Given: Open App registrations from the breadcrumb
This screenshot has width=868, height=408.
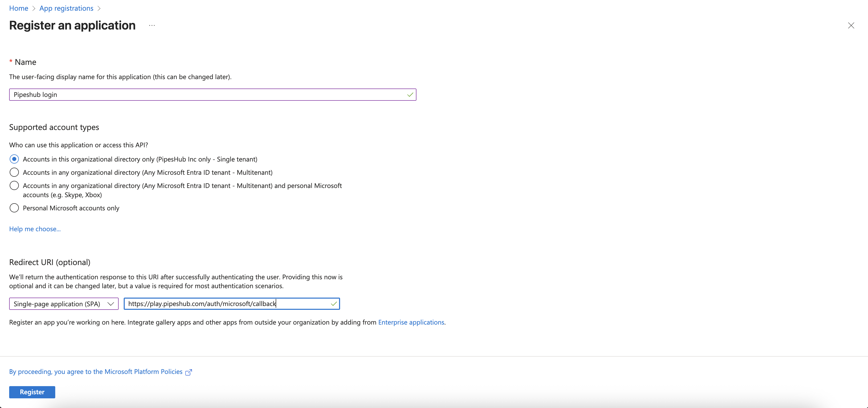Looking at the screenshot, I should click(66, 8).
